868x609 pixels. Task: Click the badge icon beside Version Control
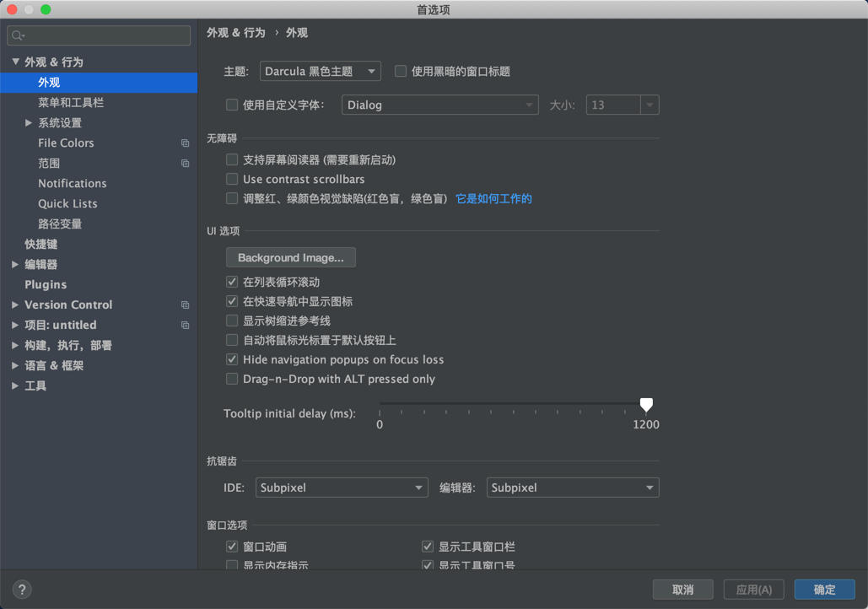185,304
